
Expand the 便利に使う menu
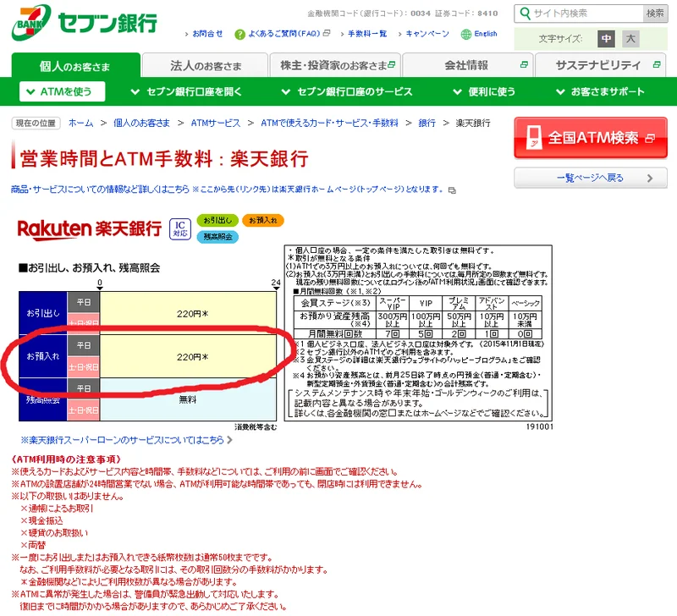click(484, 91)
